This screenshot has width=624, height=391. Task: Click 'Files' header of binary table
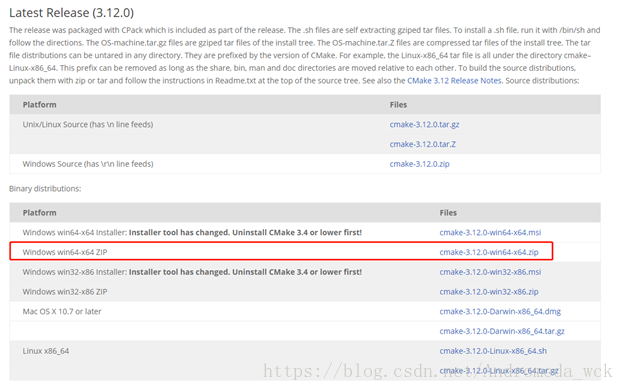pos(448,213)
